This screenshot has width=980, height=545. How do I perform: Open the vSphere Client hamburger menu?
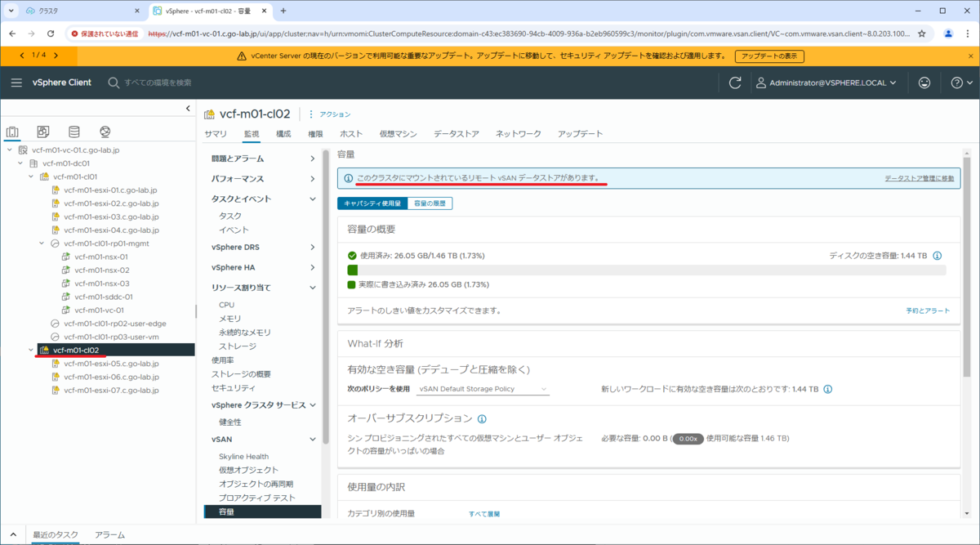pos(16,83)
